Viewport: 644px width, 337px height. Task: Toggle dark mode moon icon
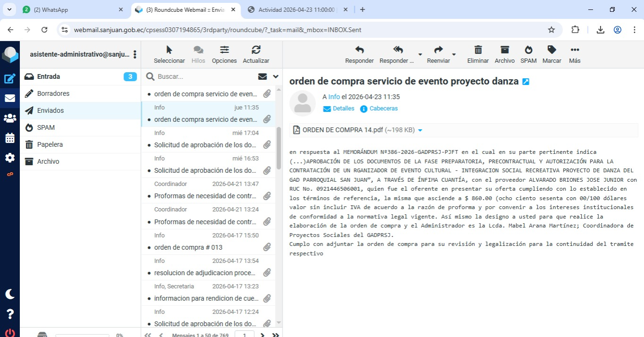(9, 294)
